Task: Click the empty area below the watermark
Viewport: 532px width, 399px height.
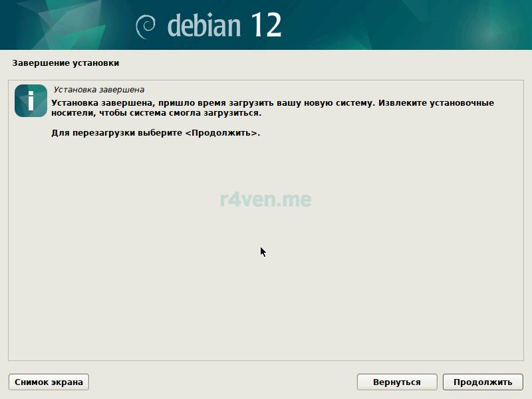Action: [266, 299]
